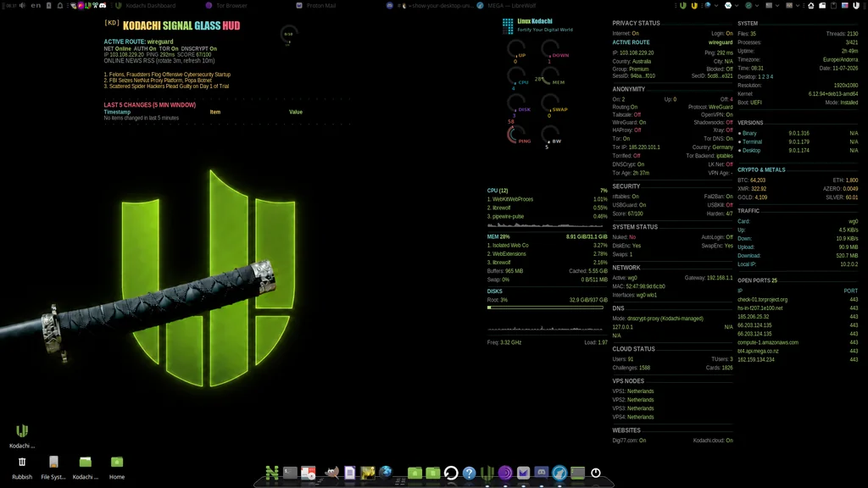
Task: Open the clipboard icon in top panel
Action: (x=834, y=6)
